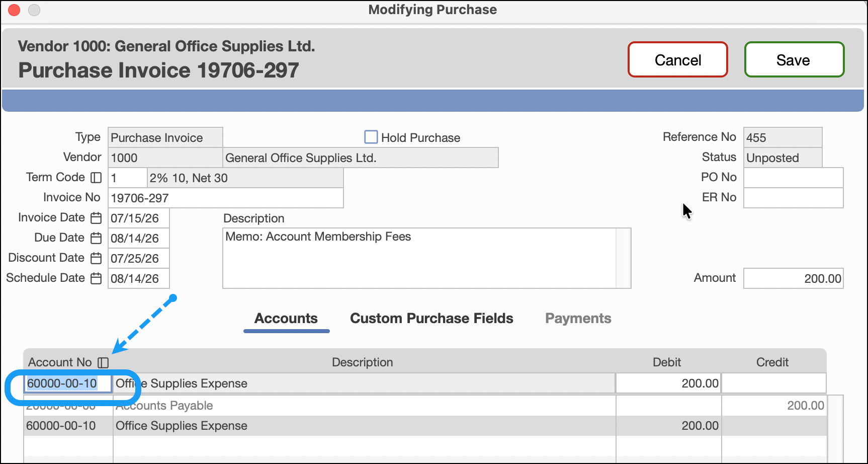
Task: Click the Type field Purchase Invoice
Action: [165, 137]
